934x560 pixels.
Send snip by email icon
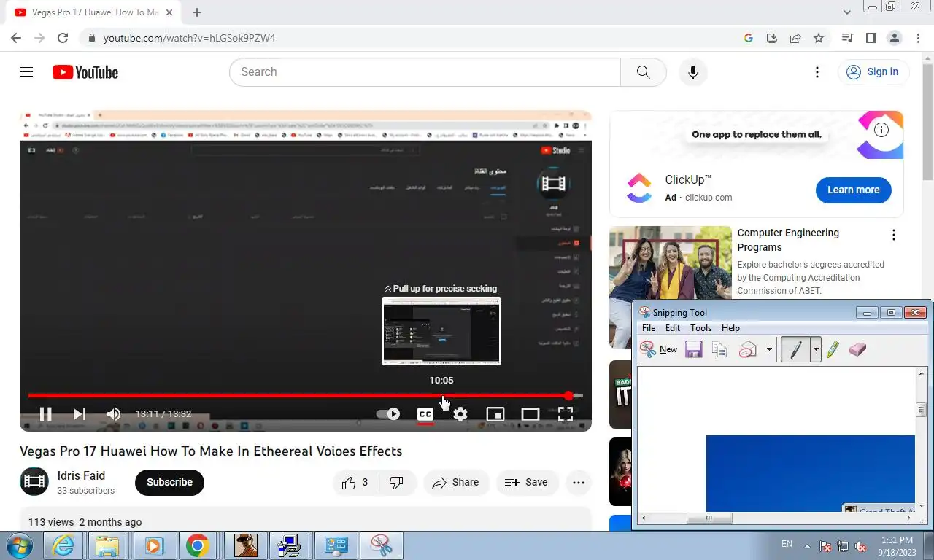[747, 349]
